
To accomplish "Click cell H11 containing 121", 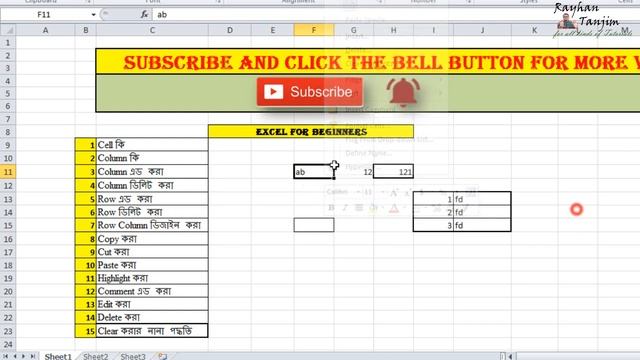I will coord(393,172).
